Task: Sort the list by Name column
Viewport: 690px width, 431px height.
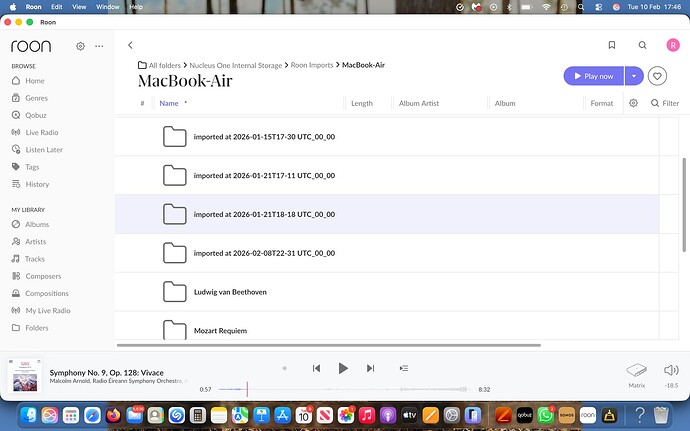Action: [169, 103]
